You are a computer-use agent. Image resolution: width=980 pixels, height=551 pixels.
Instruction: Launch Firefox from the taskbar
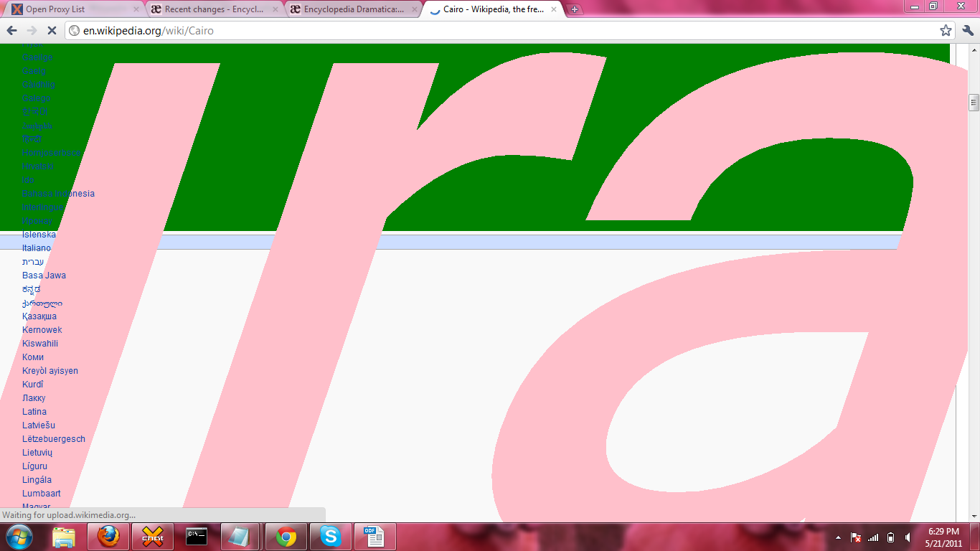click(108, 537)
